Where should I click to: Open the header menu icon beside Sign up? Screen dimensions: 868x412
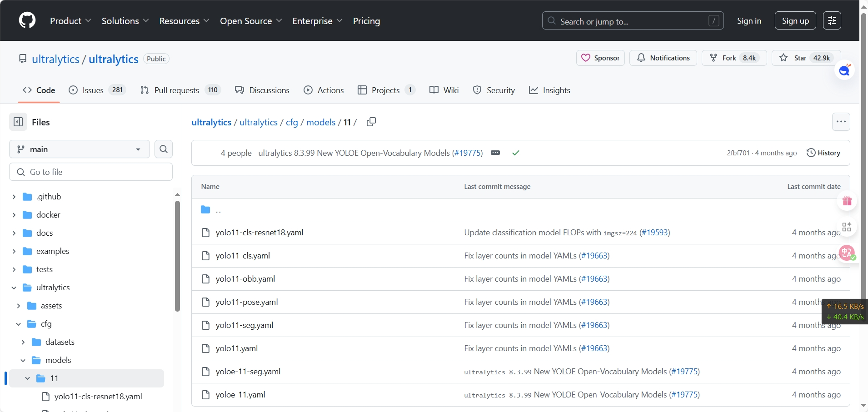pyautogui.click(x=832, y=20)
